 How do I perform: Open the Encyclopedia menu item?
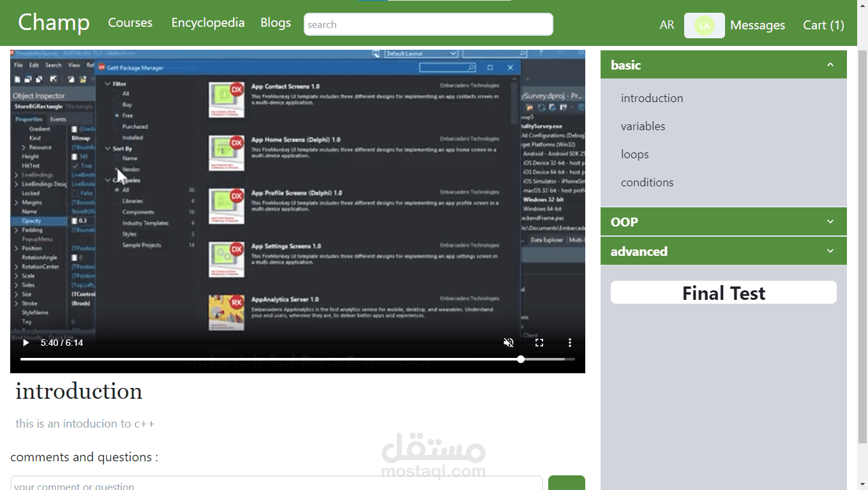click(x=208, y=22)
